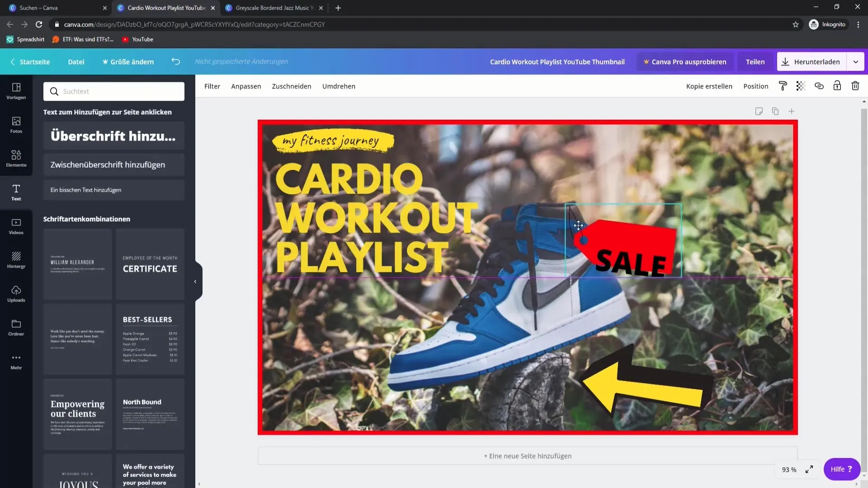The height and width of the screenshot is (488, 868).
Task: Select the Empowering our clients font combination
Action: (x=78, y=414)
